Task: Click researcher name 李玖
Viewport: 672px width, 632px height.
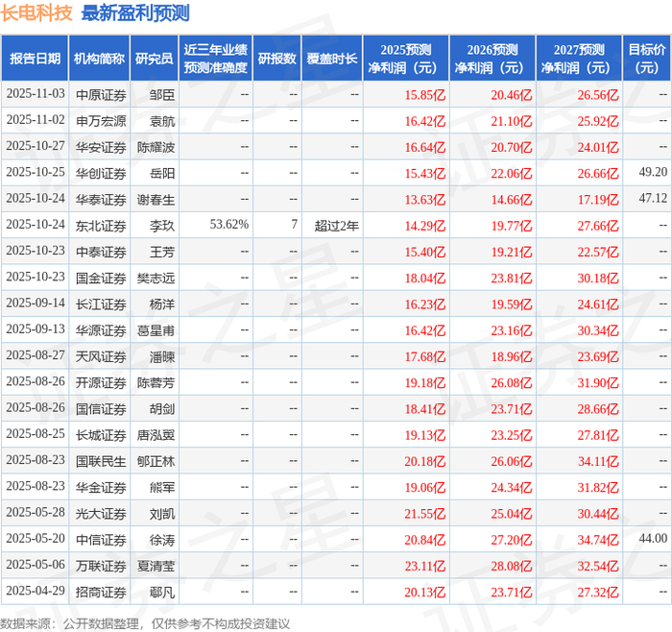Action: (162, 226)
